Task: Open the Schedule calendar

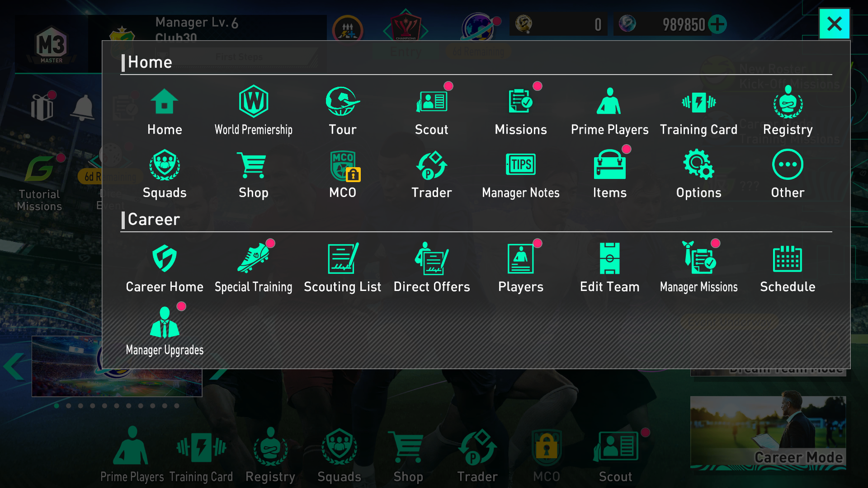Action: pos(788,258)
